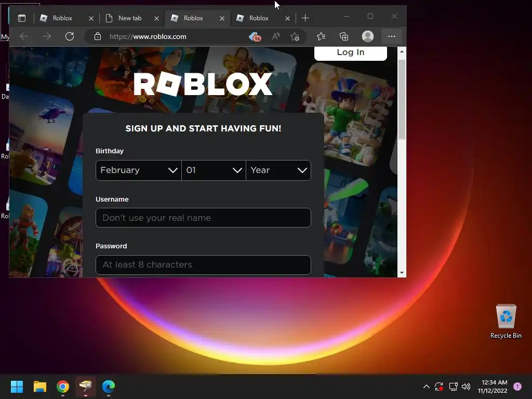Click the vertical scrollbar thumb
532x399 pixels.
402,99
